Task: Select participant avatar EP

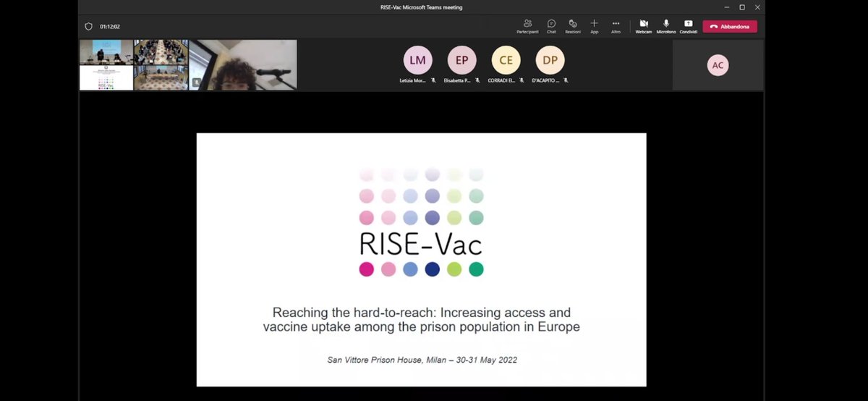Action: tap(461, 60)
